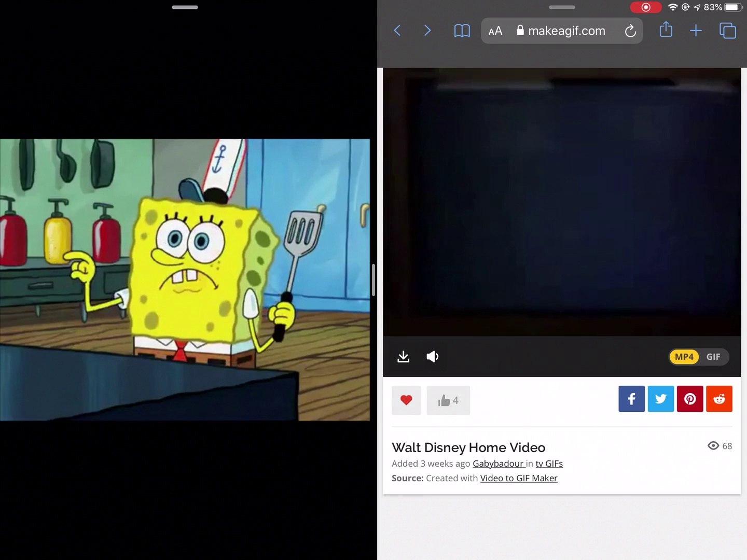Go back in Safari
Image resolution: width=747 pixels, height=560 pixels.
pyautogui.click(x=397, y=31)
